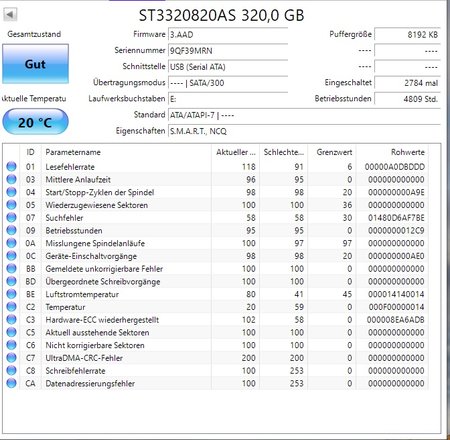Select status icon for Mittlere Anlaufzeit row
The height and width of the screenshot is (440, 450).
tap(11, 179)
